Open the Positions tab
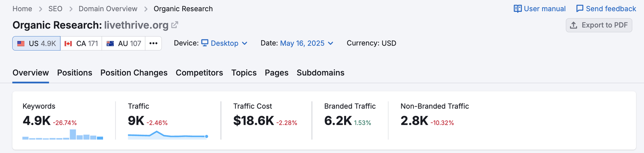This screenshot has width=644, height=153. (74, 73)
